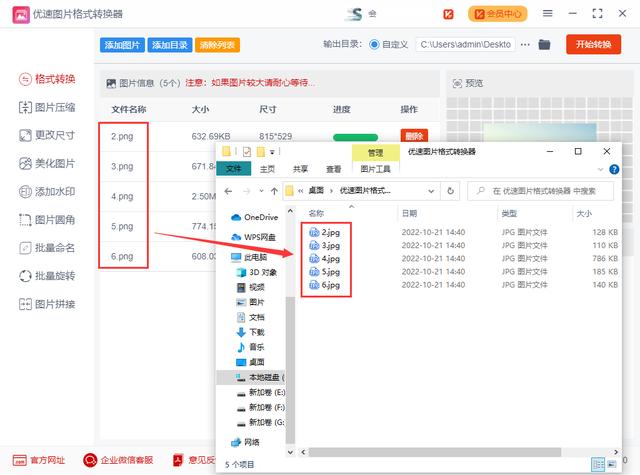Open the 共享 tab in Explorer
This screenshot has height=475, width=640.
[300, 169]
